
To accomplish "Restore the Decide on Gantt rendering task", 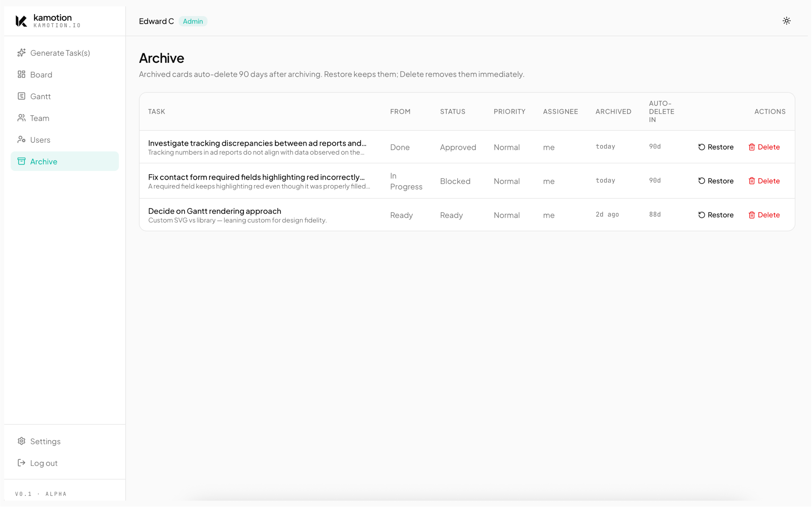I will [x=716, y=215].
